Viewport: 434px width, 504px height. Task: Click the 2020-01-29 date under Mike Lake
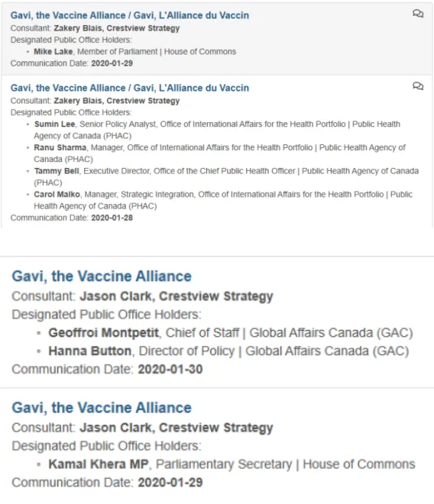click(x=112, y=63)
